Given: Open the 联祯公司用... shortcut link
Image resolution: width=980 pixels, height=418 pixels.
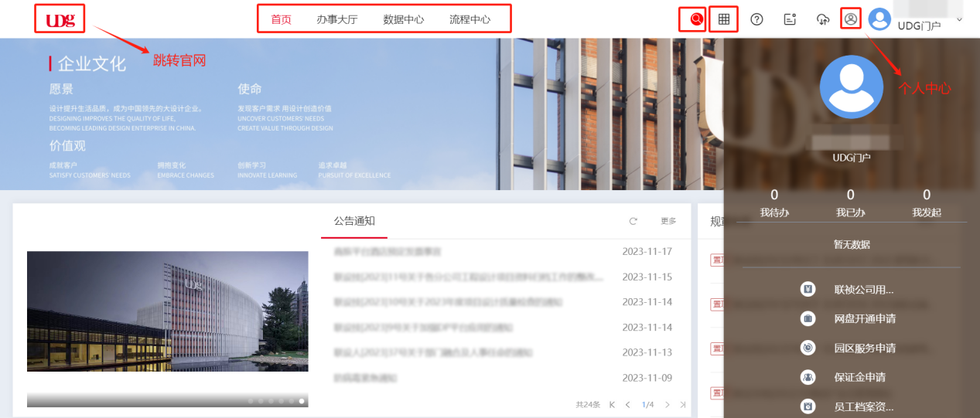Looking at the screenshot, I should coord(864,290).
